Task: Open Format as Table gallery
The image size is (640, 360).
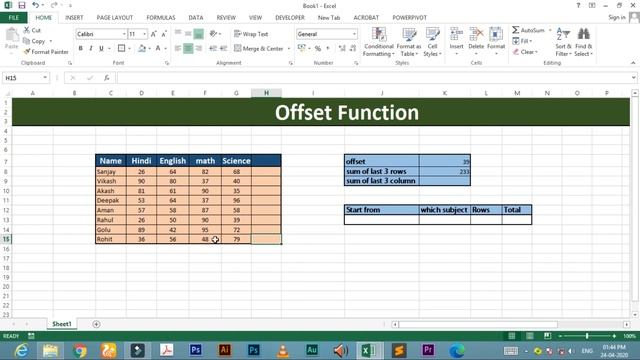Action: [x=409, y=42]
